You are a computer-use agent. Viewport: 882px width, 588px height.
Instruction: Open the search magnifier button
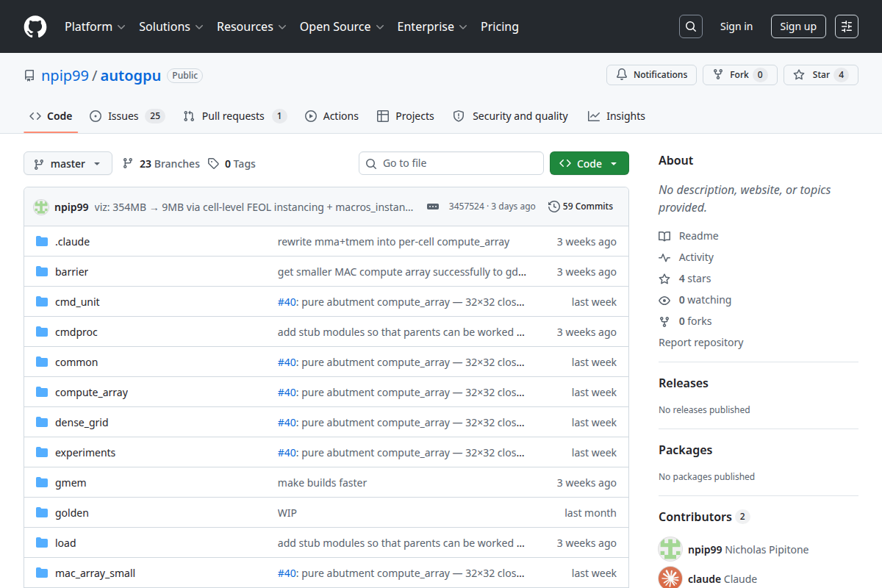click(691, 26)
